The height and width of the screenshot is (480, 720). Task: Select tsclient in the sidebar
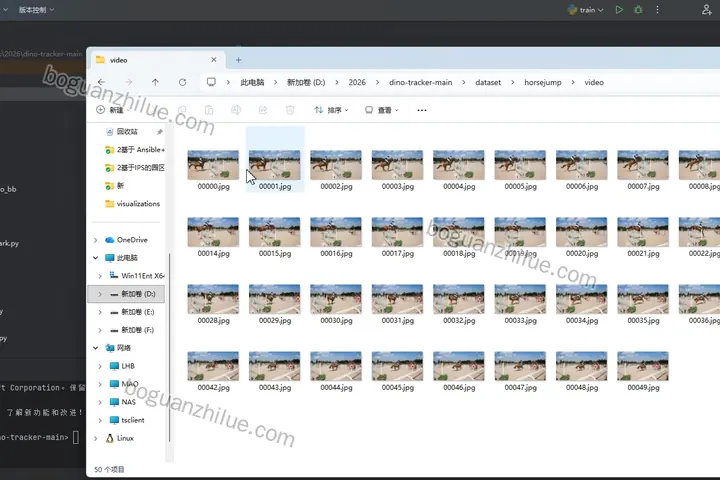127,420
